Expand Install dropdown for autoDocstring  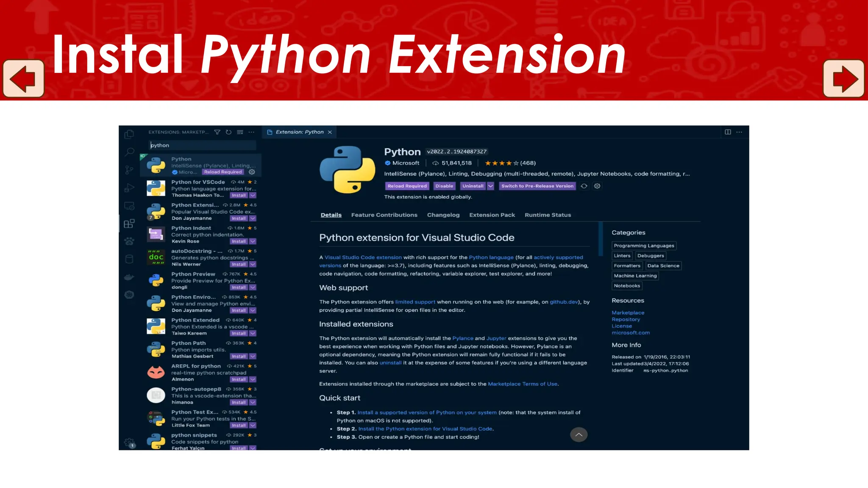click(253, 264)
